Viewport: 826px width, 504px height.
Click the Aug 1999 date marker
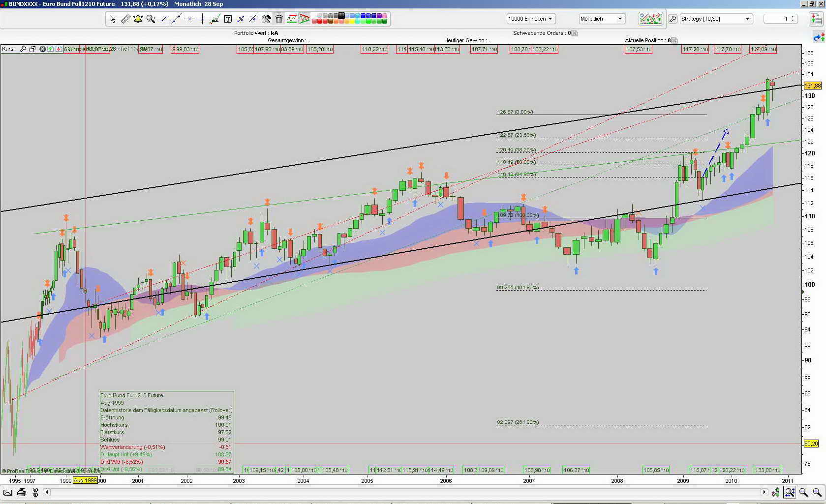coord(85,480)
